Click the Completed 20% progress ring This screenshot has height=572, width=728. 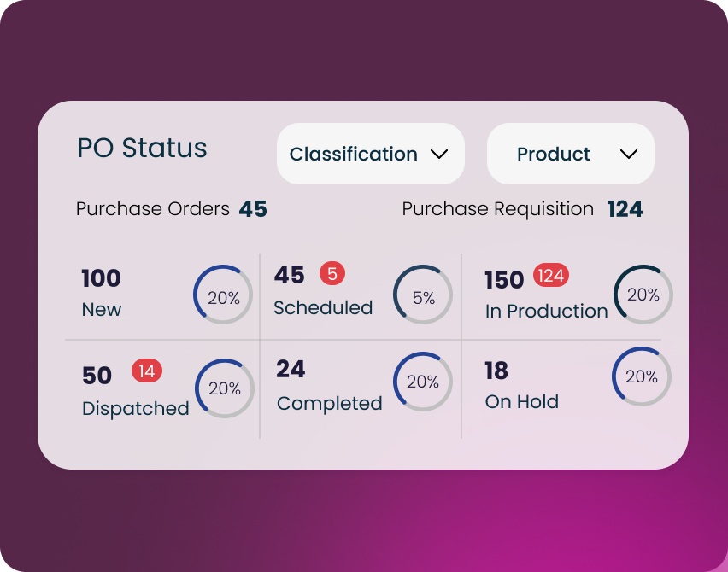coord(422,382)
